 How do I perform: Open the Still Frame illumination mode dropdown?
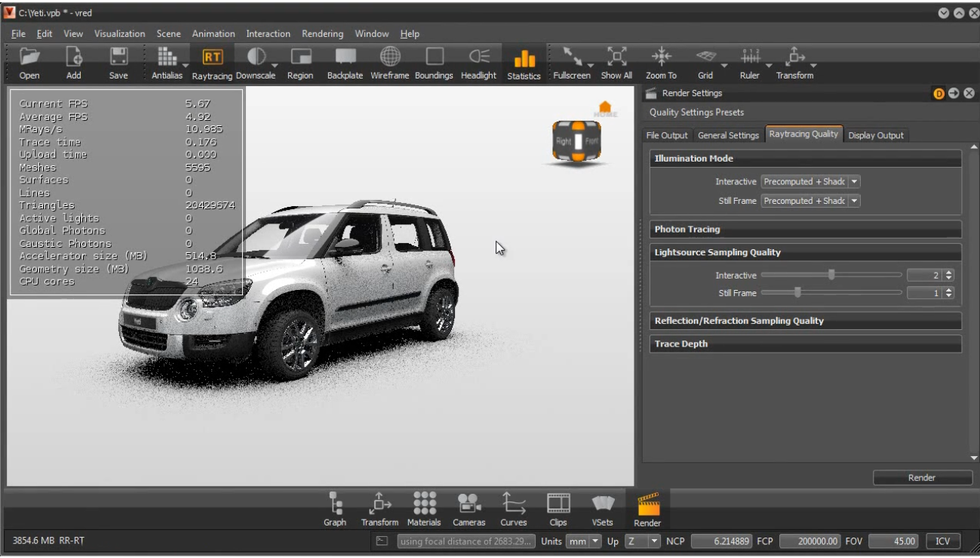point(810,201)
